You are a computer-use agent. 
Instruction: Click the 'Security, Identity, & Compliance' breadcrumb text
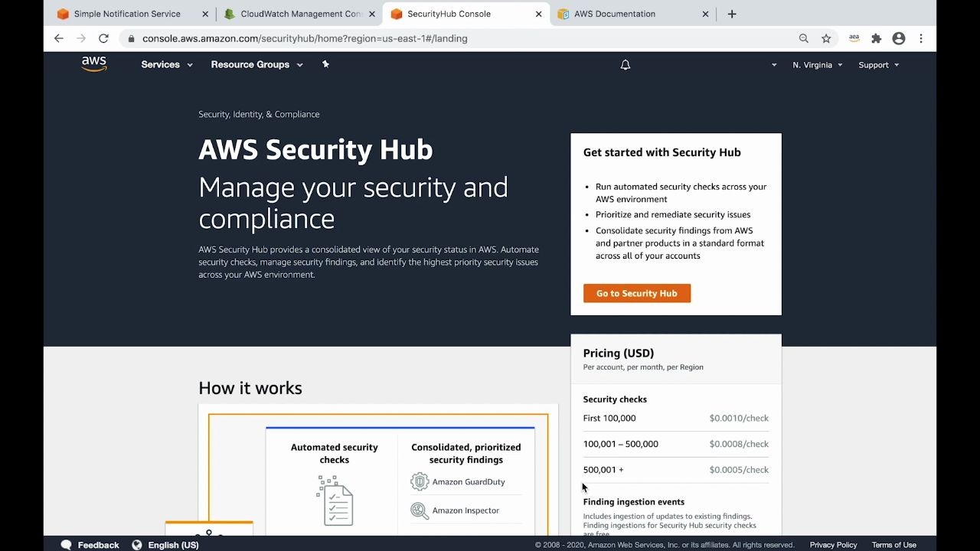coord(259,114)
